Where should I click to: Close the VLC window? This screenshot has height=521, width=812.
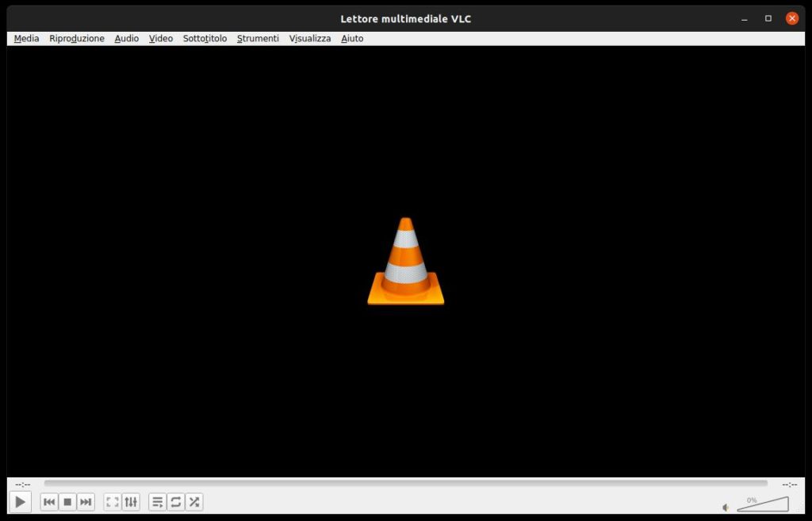click(792, 19)
